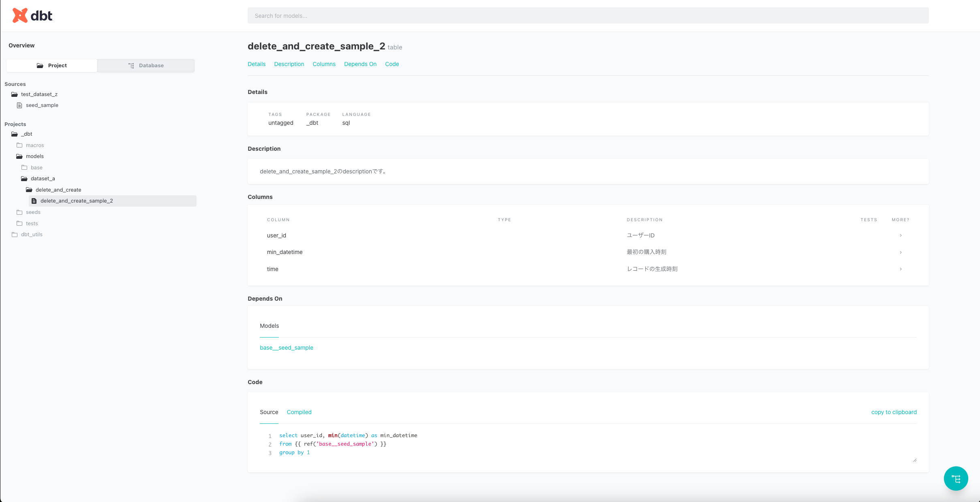980x502 pixels.
Task: Expand the time column row chevron
Action: [x=901, y=269]
